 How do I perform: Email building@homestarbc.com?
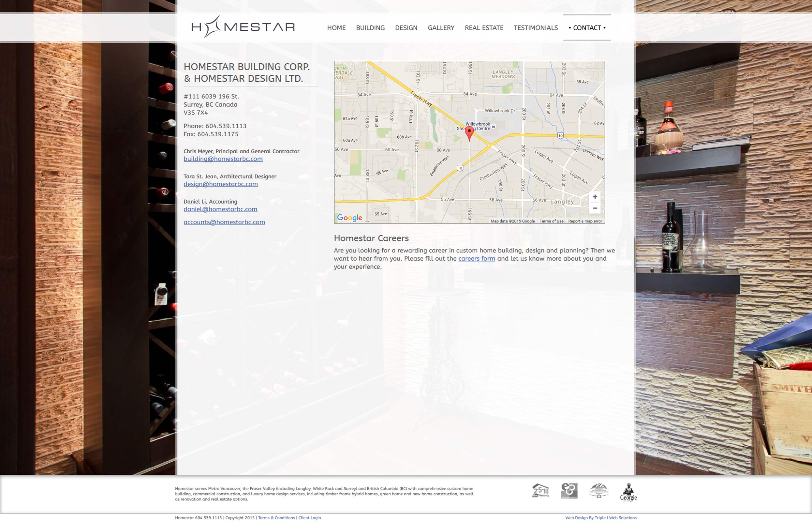coord(223,159)
